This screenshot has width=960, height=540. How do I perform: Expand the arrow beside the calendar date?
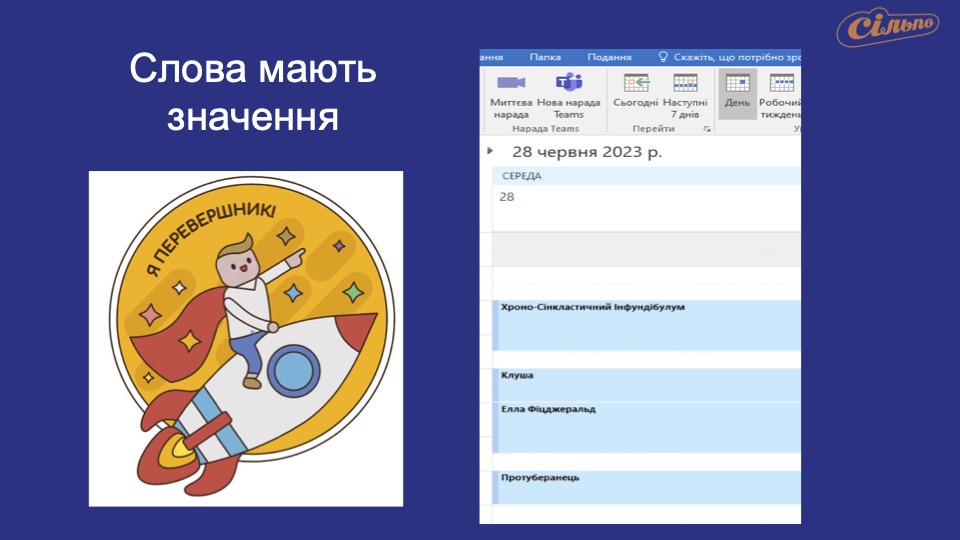pyautogui.click(x=490, y=151)
